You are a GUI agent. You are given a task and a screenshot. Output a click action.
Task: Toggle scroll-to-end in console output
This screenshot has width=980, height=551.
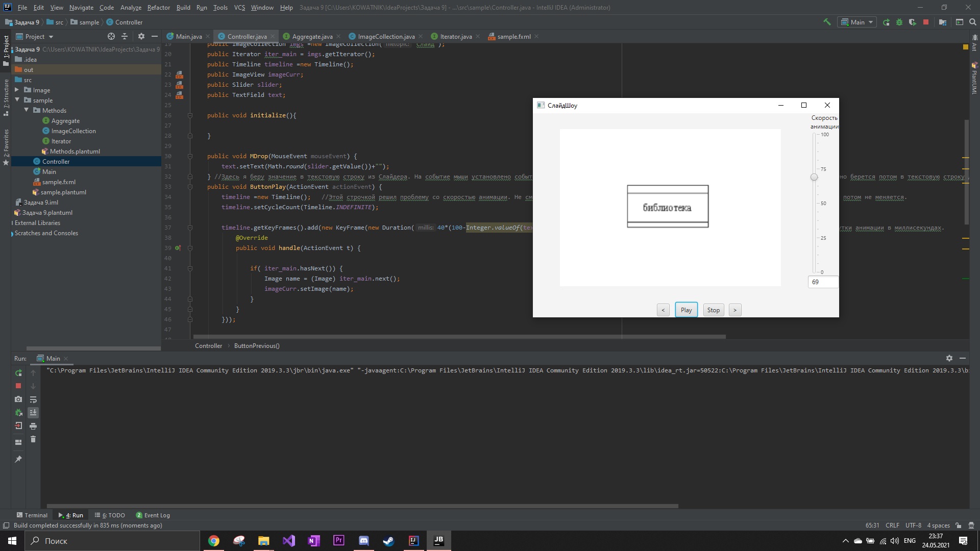click(x=33, y=413)
